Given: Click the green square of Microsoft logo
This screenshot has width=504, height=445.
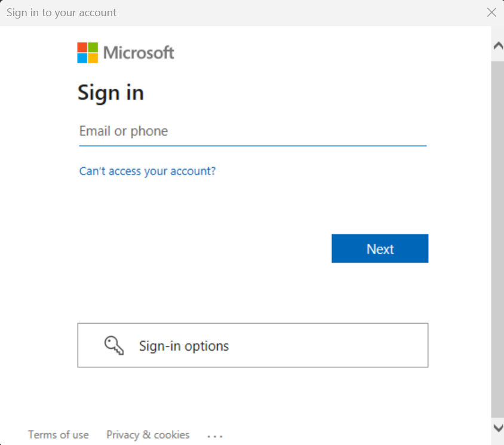Looking at the screenshot, I should (x=93, y=47).
